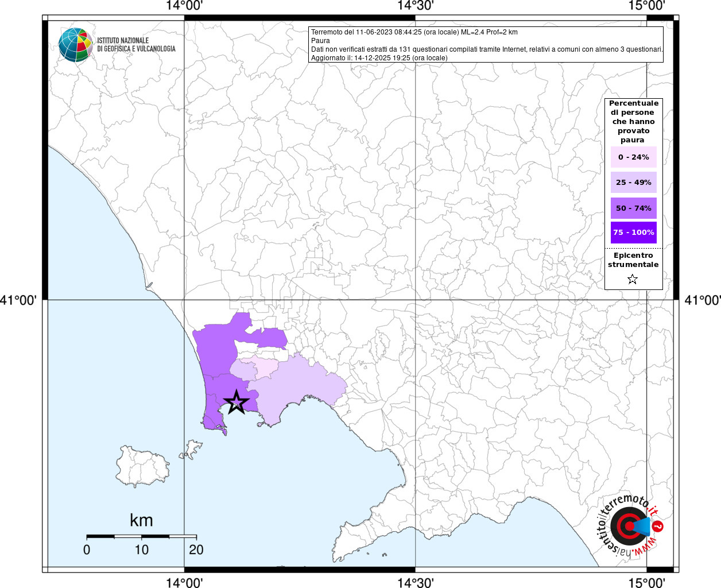Click the right 41°00' latitude label
This screenshot has height=588, width=721.
pos(703,300)
